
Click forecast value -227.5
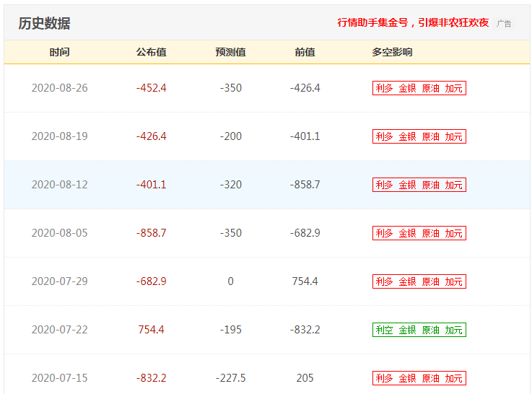point(230,377)
